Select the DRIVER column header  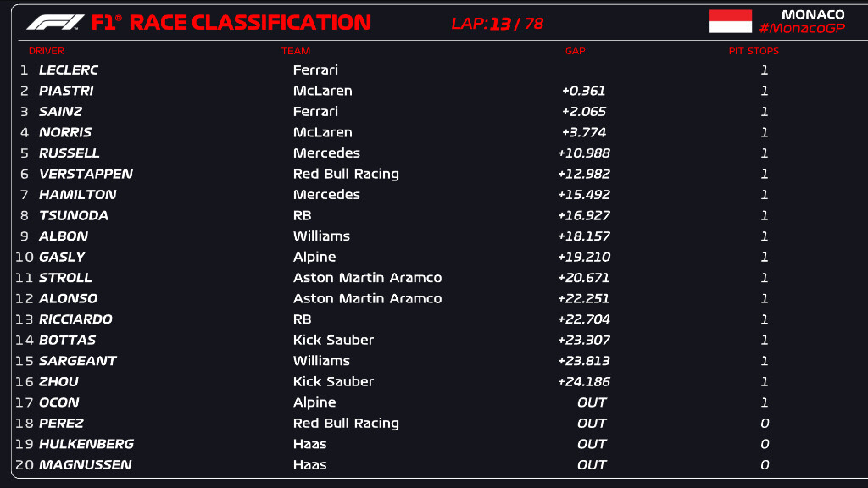point(47,51)
